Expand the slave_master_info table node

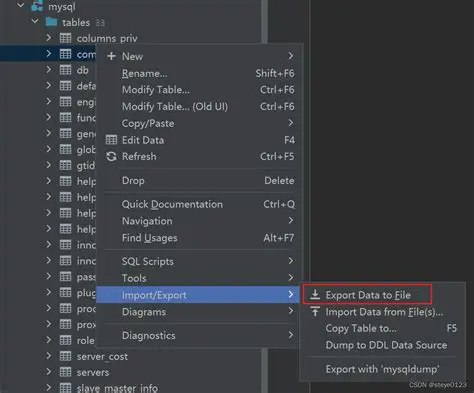point(49,387)
